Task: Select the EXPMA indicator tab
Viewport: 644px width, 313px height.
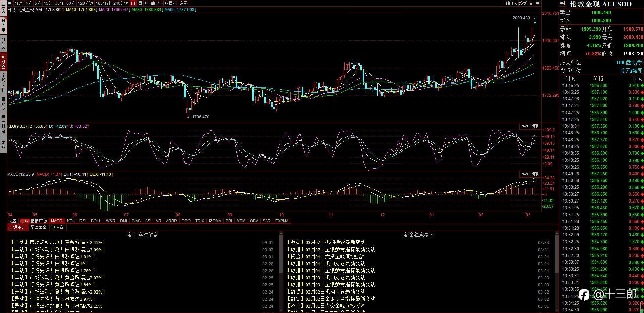Action: point(282,221)
